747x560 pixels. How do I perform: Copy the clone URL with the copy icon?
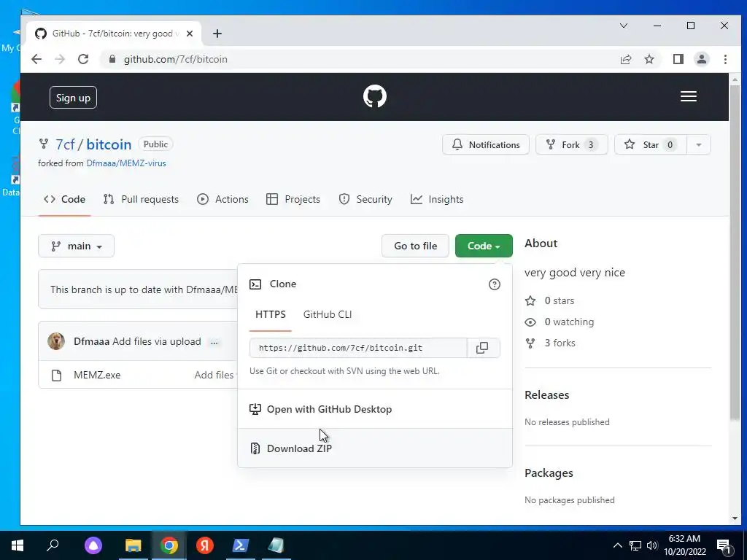tap(482, 348)
